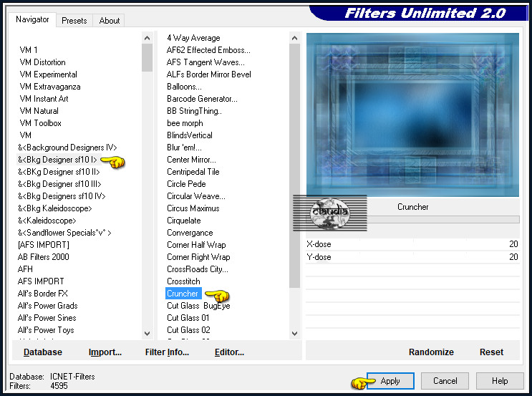Click Randomize parameters

point(431,352)
